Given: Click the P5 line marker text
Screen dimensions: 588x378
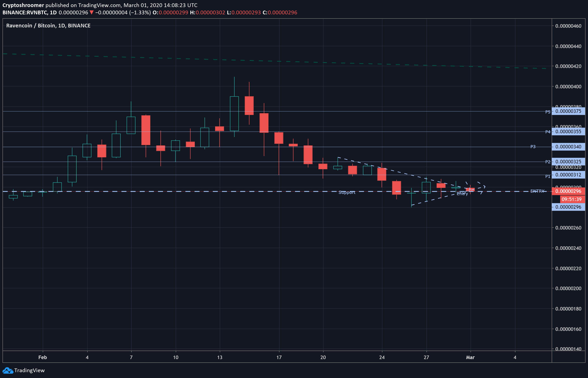Looking at the screenshot, I should [548, 112].
